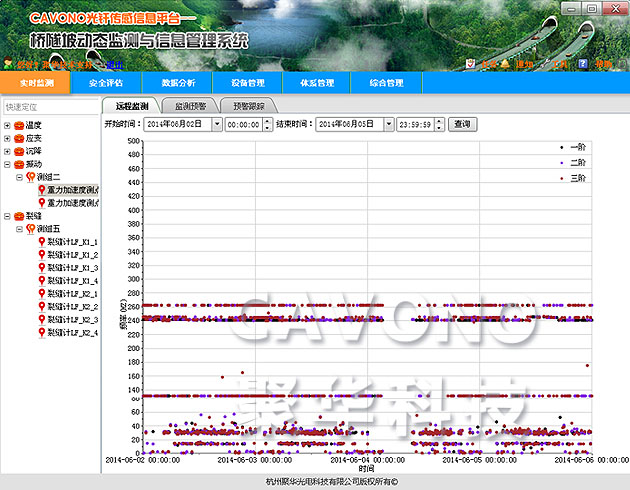Select the 裂缝 category icon in tree
630x490 pixels.
pos(19,216)
